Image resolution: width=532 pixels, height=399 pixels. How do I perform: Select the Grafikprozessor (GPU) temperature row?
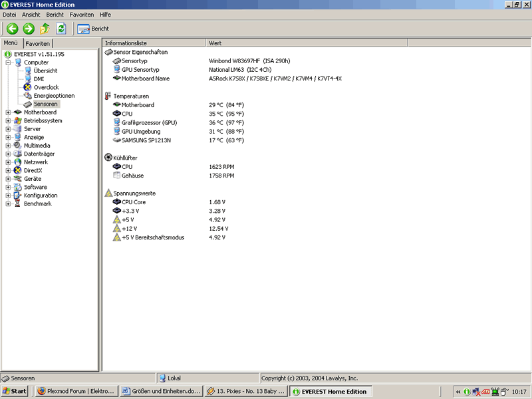pos(149,122)
